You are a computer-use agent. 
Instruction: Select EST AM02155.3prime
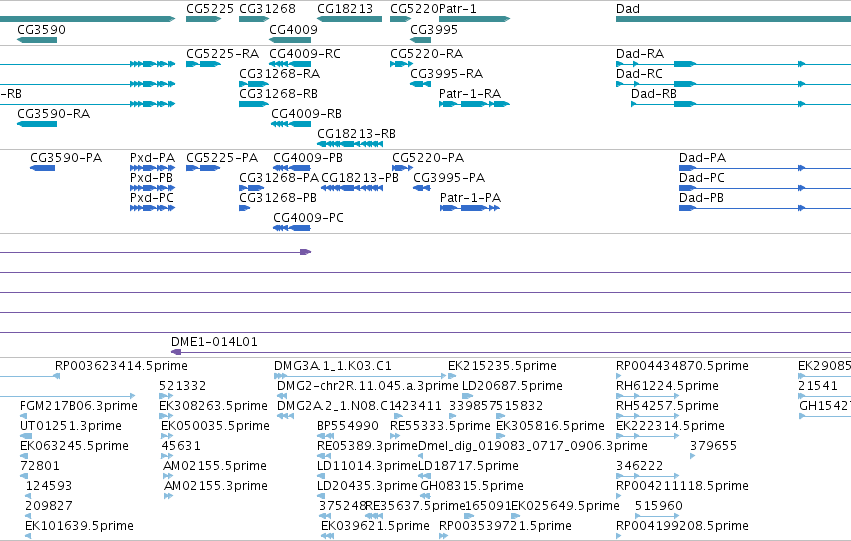pos(168,497)
